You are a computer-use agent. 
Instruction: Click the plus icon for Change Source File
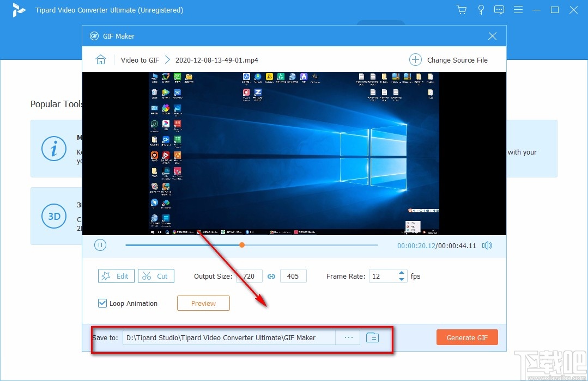415,60
